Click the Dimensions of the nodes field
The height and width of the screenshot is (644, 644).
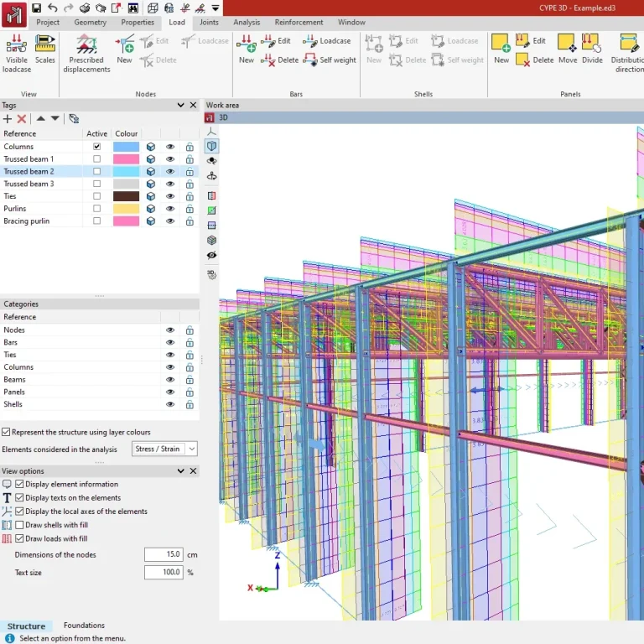(x=163, y=554)
